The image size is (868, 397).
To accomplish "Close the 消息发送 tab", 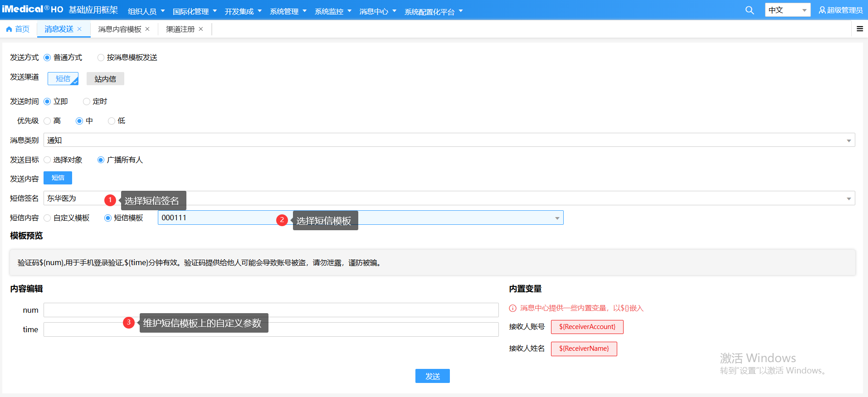I will (80, 29).
